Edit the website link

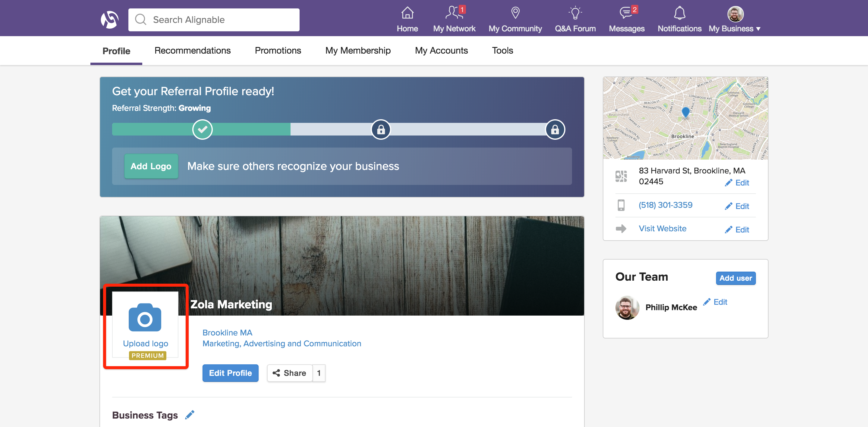[737, 230]
